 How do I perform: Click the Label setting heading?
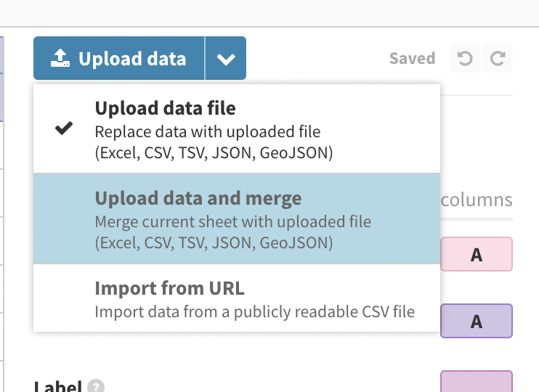pyautogui.click(x=58, y=386)
